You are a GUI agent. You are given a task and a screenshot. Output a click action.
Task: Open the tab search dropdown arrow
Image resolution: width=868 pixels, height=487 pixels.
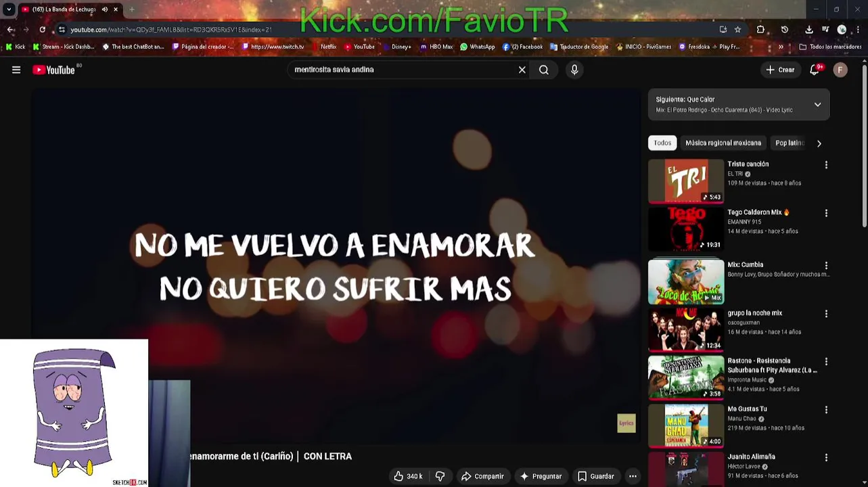[9, 9]
